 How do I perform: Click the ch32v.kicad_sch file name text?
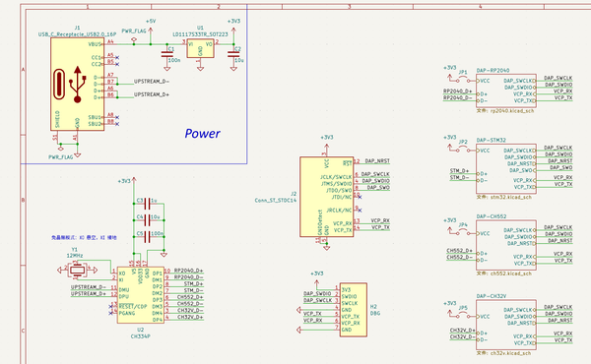[x=503, y=353]
